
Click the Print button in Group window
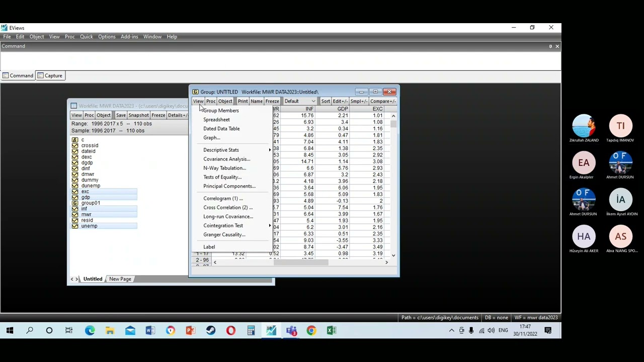click(243, 101)
